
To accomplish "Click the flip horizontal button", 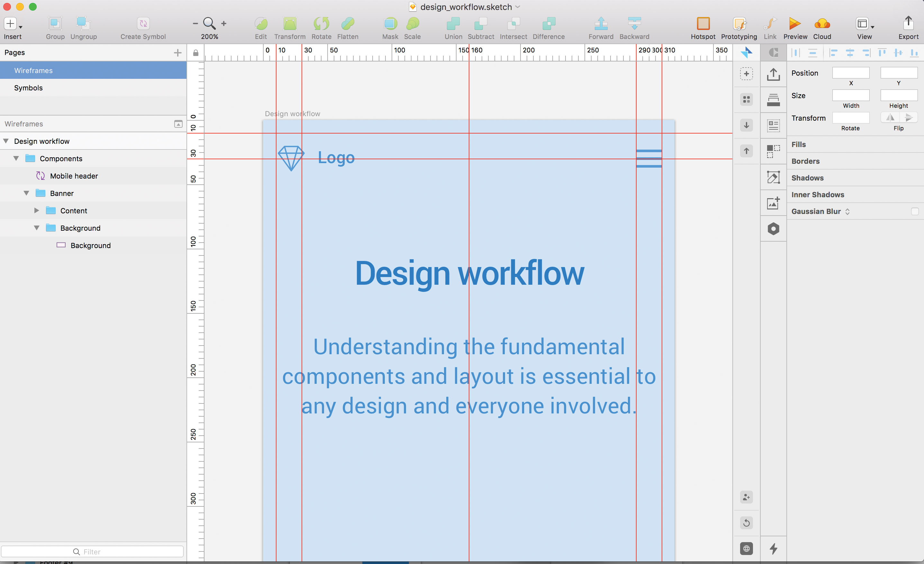I will pyautogui.click(x=890, y=118).
